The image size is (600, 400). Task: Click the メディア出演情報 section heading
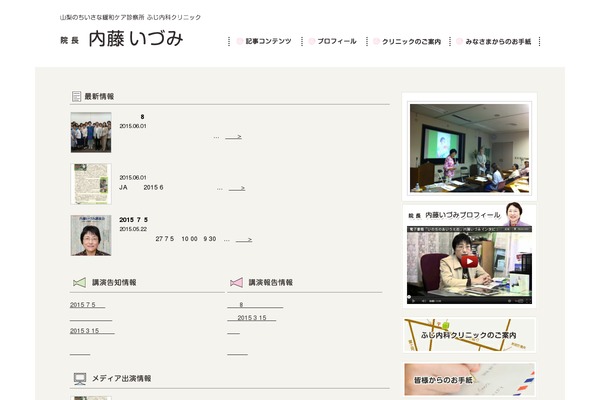(121, 379)
